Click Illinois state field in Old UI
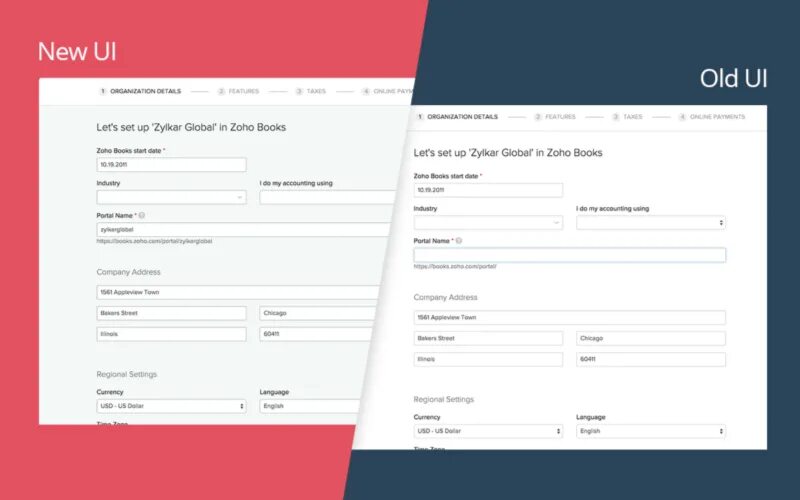Screen dimensions: 800x500 coord(488,359)
